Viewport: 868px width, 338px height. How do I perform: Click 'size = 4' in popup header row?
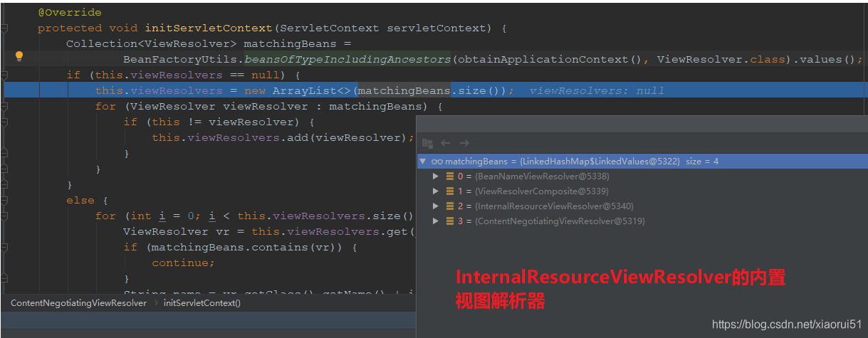(x=702, y=162)
